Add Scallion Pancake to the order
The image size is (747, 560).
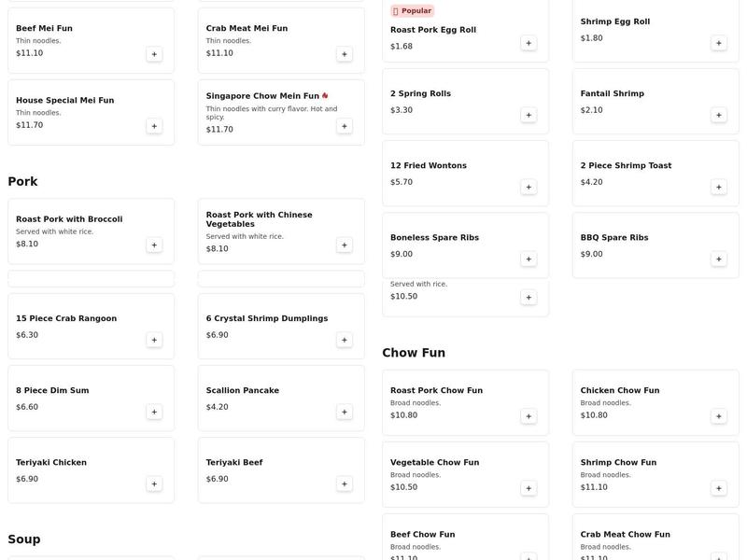(345, 411)
